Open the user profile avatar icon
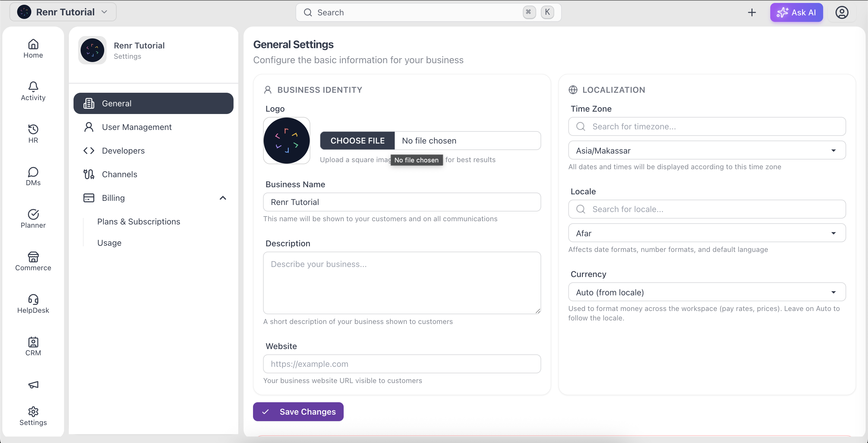The image size is (868, 443). [842, 12]
